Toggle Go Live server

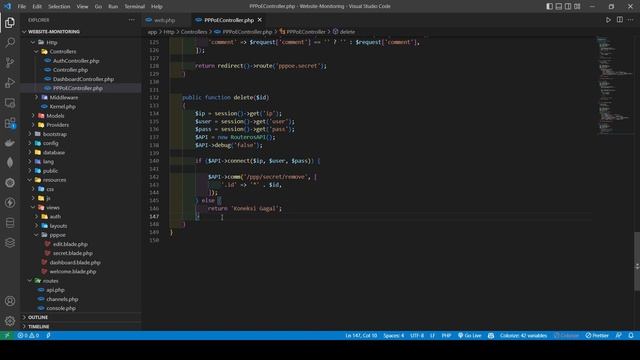(x=470, y=336)
